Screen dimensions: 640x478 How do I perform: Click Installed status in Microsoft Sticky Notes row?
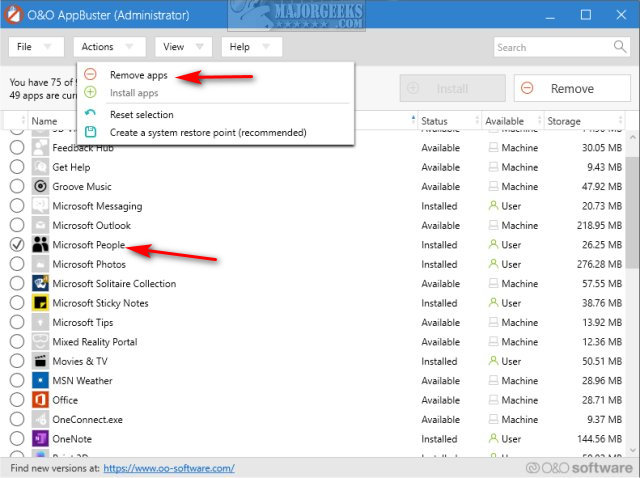pyautogui.click(x=439, y=303)
